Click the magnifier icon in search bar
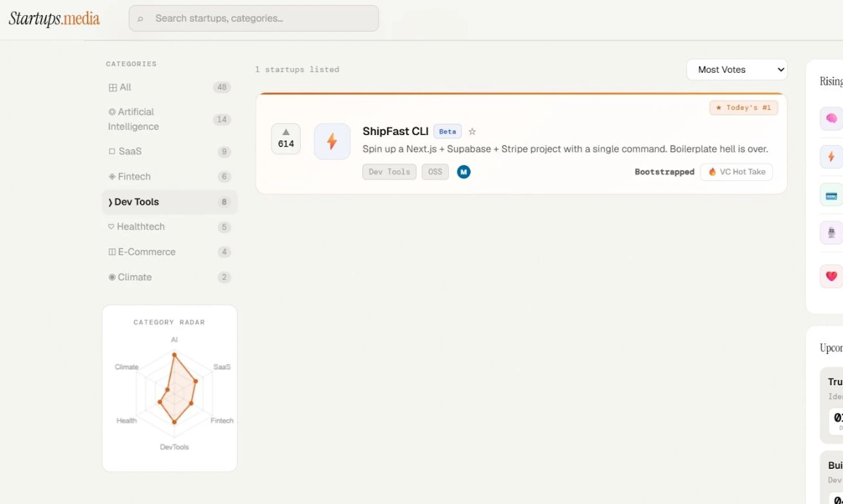 140,19
